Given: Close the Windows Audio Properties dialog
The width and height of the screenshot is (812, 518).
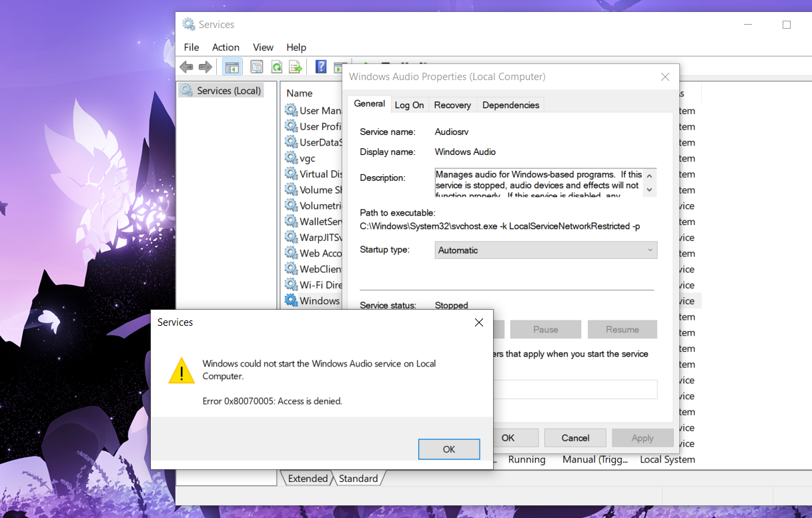Looking at the screenshot, I should click(665, 77).
